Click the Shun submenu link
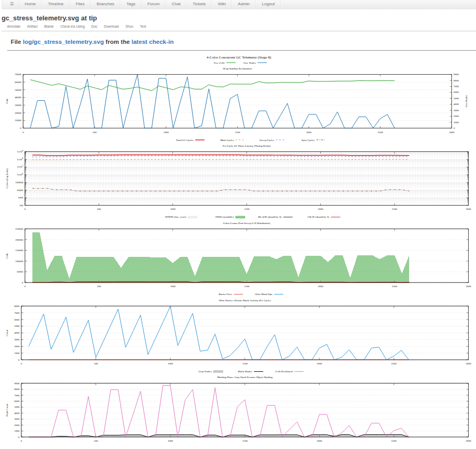The image size is (476, 449). 129,26
